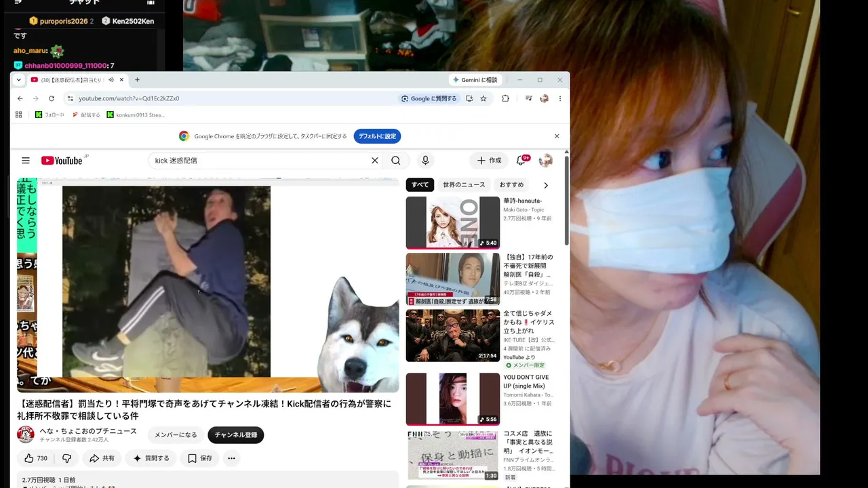Open the Chrome profile avatar
This screenshot has width=868, height=488.
[544, 98]
